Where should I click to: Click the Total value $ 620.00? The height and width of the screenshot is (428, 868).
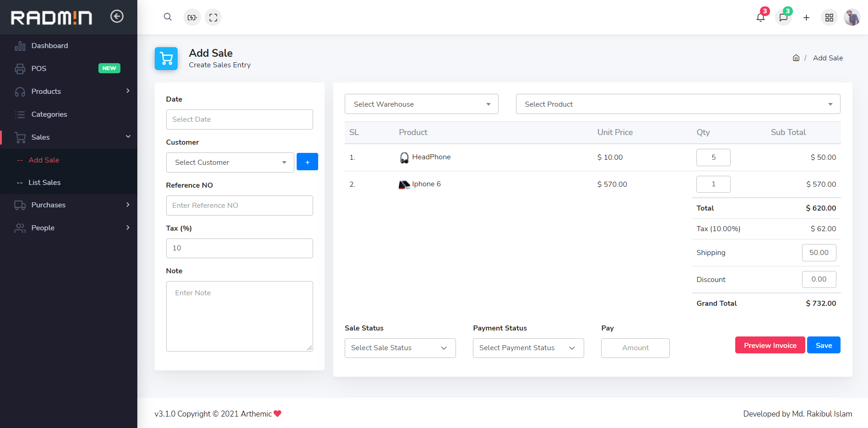click(x=821, y=208)
